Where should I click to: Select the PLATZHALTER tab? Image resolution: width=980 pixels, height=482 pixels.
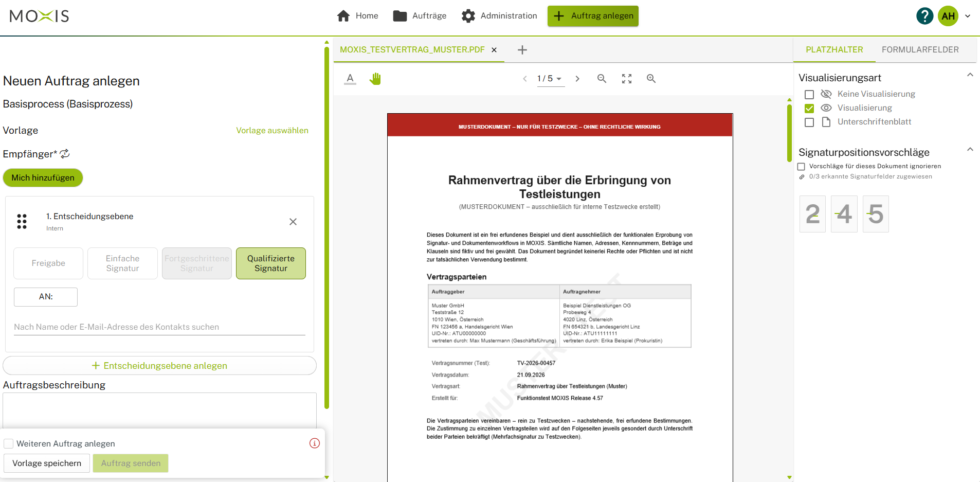click(x=834, y=50)
